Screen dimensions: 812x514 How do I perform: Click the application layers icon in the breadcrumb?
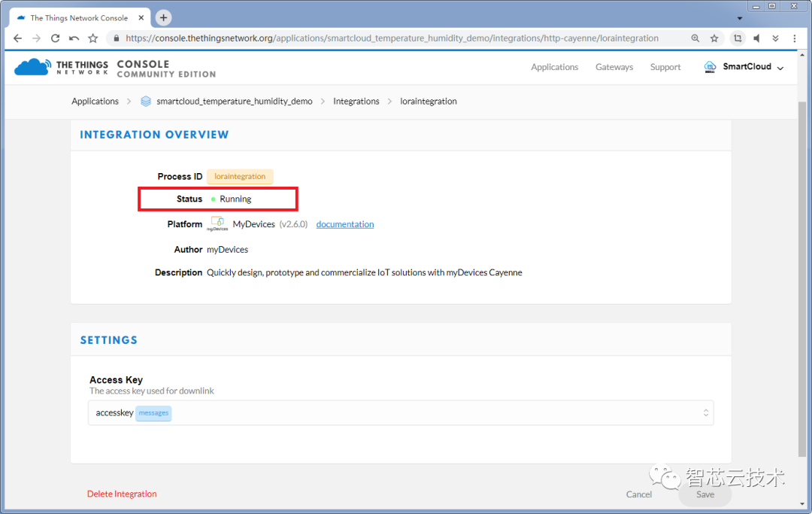click(x=146, y=101)
